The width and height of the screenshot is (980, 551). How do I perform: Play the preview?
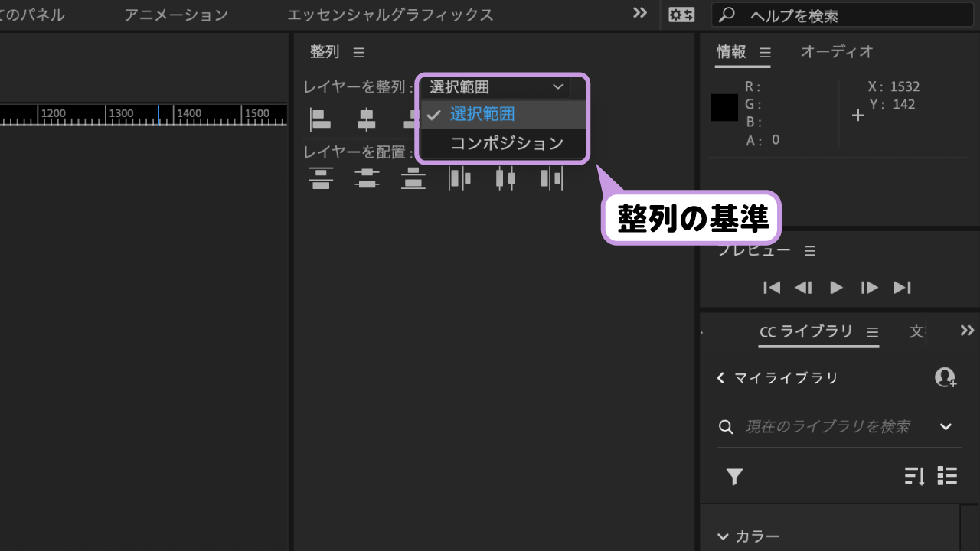pos(836,287)
